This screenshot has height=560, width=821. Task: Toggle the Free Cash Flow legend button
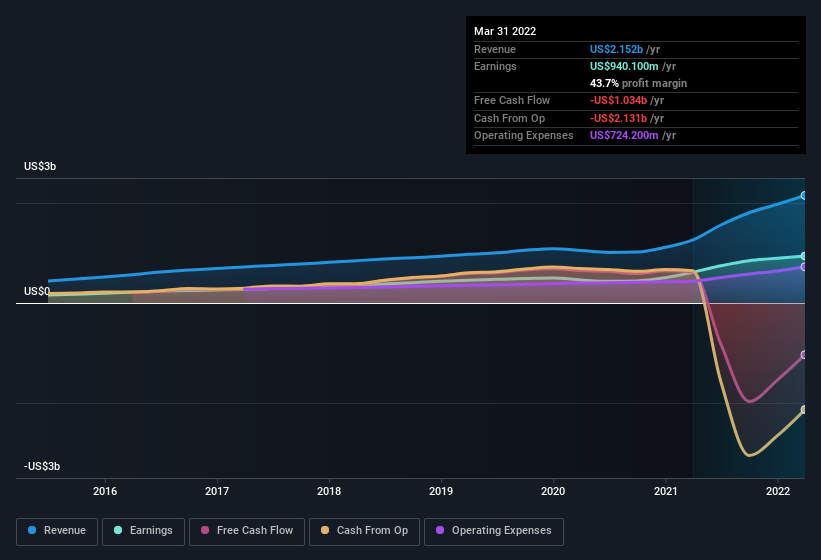[x=247, y=532]
